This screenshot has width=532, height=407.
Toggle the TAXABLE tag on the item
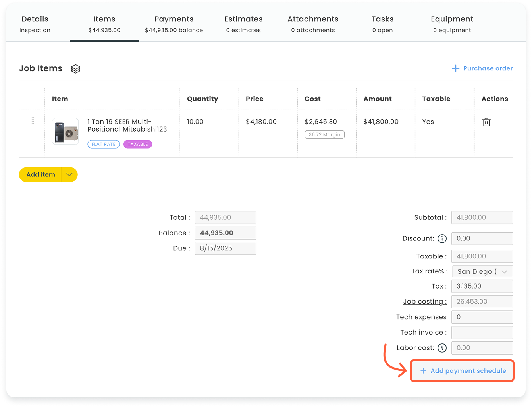coord(138,144)
